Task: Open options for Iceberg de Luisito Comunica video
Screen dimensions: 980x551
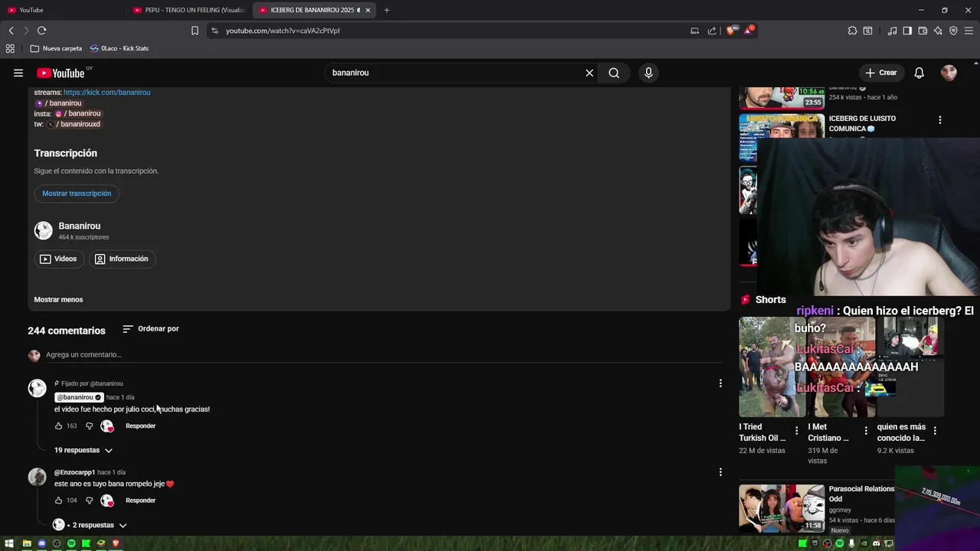Action: click(940, 120)
